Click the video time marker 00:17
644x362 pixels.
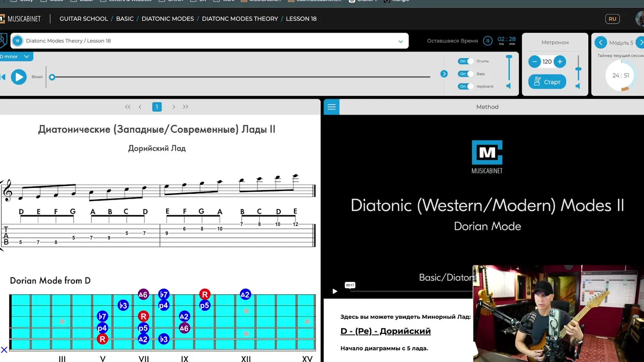(350, 285)
